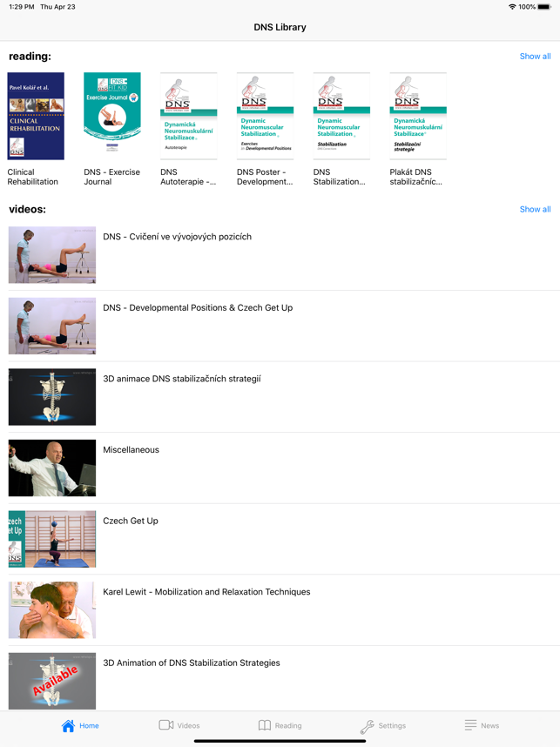Image resolution: width=560 pixels, height=747 pixels.
Task: Open Settings wrench icon
Action: click(367, 726)
